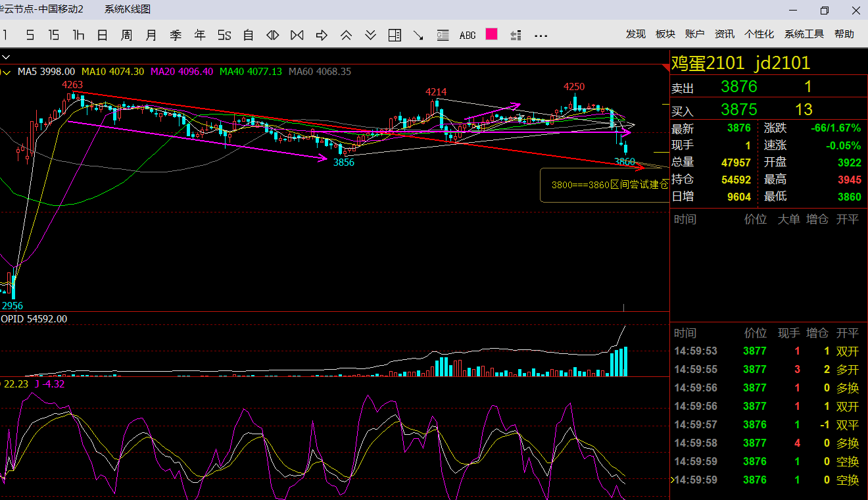Click the 大单 column header
The image size is (868, 500).
point(789,220)
